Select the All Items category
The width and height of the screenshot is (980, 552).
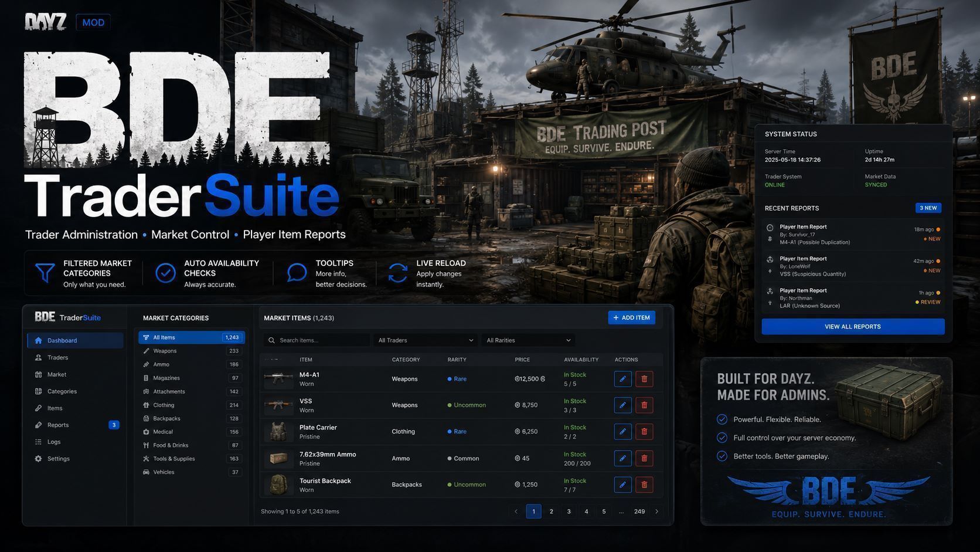[191, 337]
